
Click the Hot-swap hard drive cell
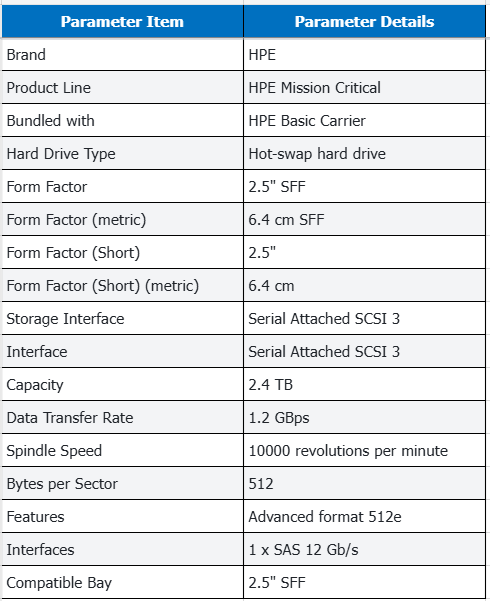click(x=364, y=153)
